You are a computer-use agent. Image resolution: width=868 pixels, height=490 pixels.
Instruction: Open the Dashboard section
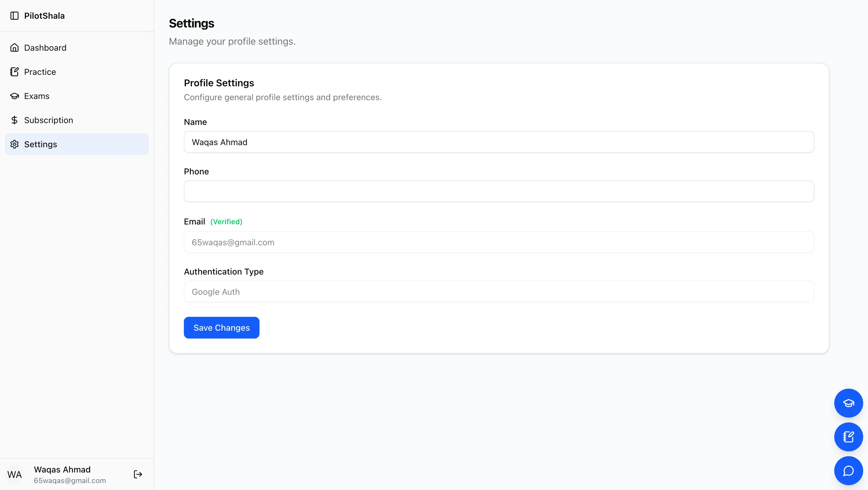(45, 48)
